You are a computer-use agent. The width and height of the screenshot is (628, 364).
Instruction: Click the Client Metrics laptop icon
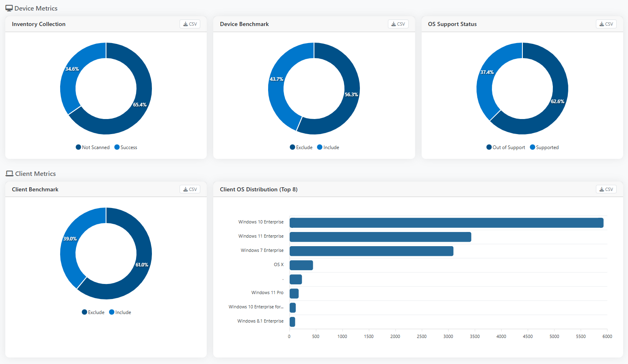pyautogui.click(x=9, y=173)
